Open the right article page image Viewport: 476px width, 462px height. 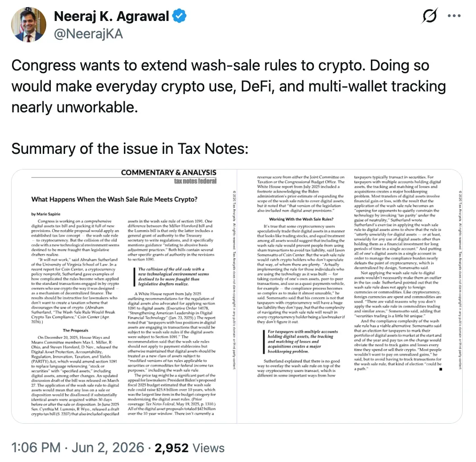coord(350,296)
